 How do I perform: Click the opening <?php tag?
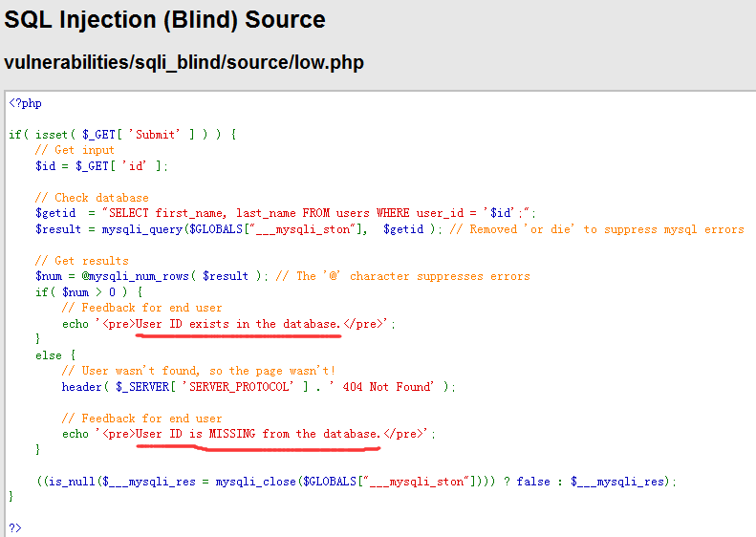pos(25,103)
